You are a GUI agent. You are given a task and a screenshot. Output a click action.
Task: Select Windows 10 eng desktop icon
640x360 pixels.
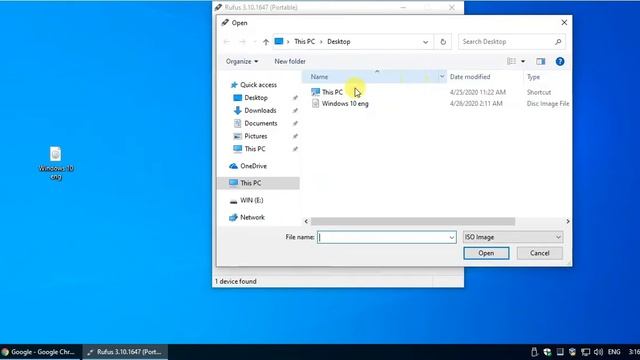[x=56, y=163]
